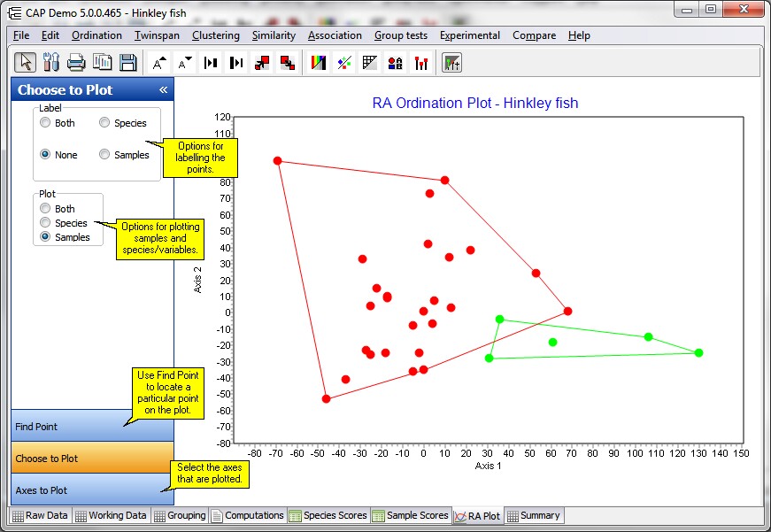The image size is (771, 532).
Task: Click the copy chart icon
Action: tap(103, 63)
